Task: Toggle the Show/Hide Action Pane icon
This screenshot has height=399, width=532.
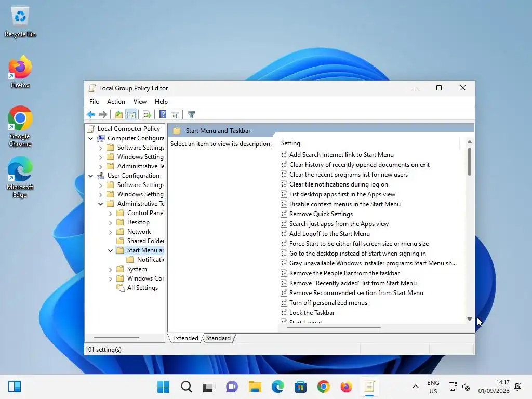Action: (175, 115)
